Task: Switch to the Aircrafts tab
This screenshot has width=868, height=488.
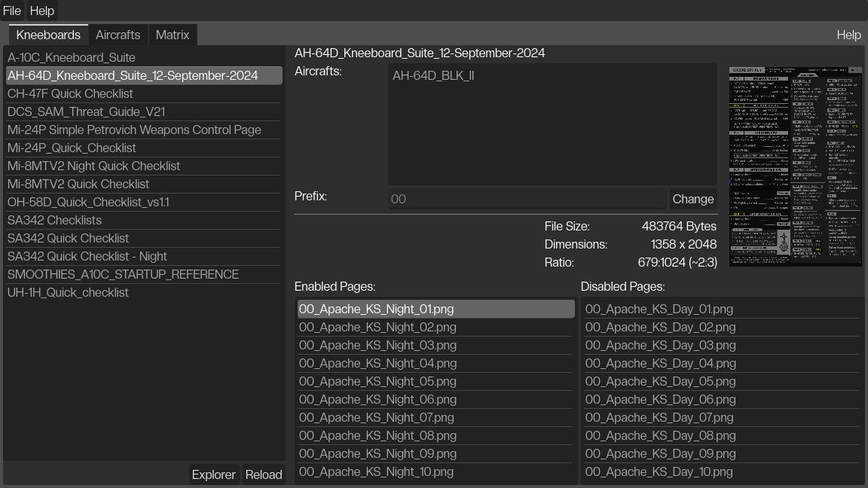Action: pos(118,35)
